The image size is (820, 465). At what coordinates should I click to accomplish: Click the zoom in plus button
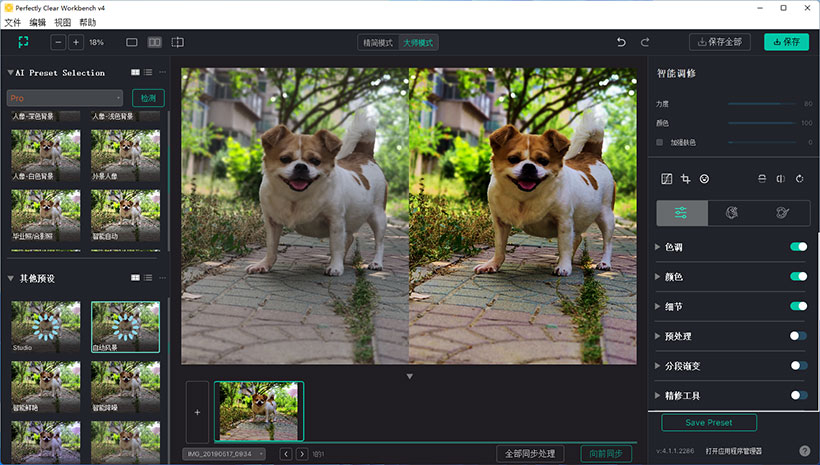pos(76,42)
